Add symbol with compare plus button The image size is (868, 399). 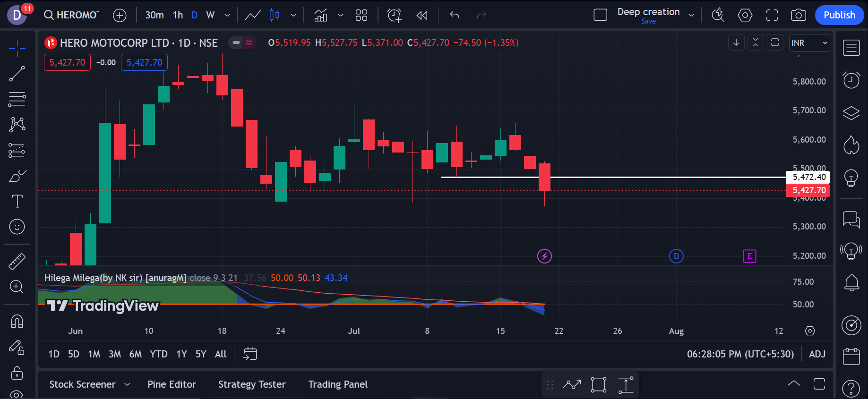pyautogui.click(x=120, y=15)
